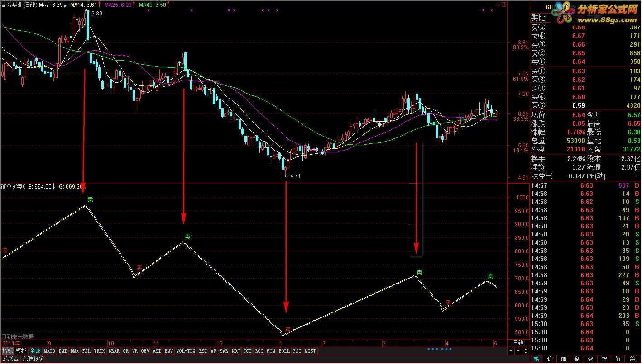
Task: Click the MA43: 6.50 label
Action: (x=153, y=5)
